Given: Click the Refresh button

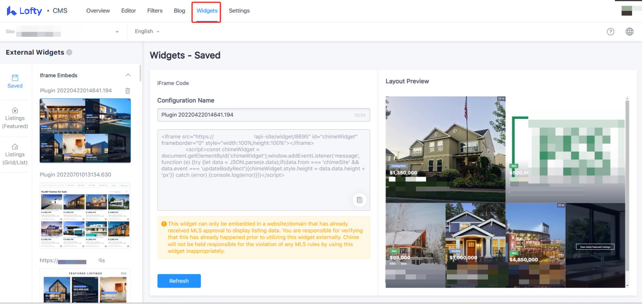Looking at the screenshot, I should [179, 281].
